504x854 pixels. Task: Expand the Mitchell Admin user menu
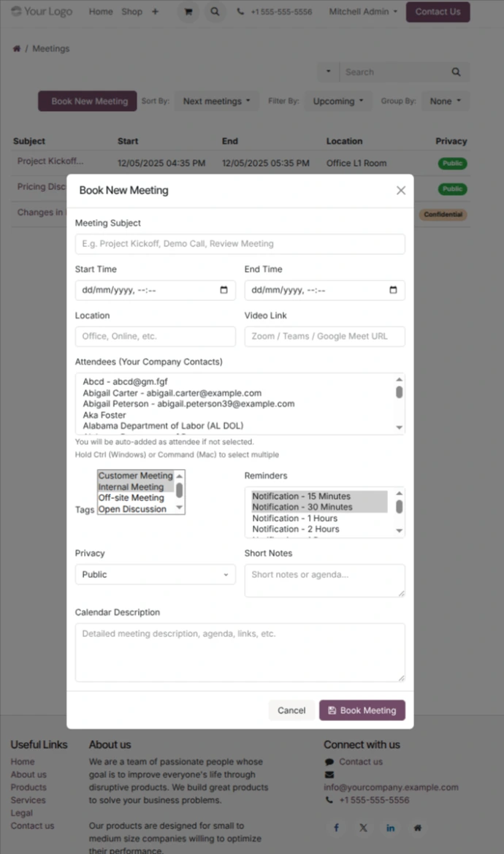coord(363,12)
